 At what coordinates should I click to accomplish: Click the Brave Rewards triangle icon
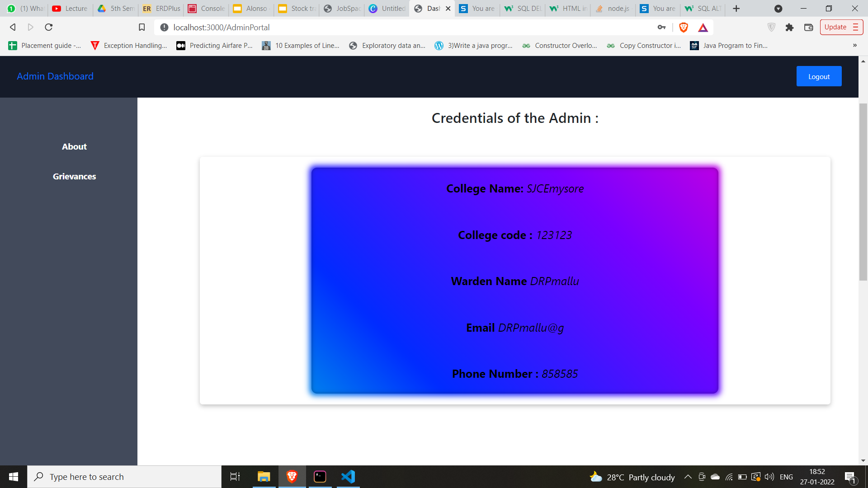coord(703,28)
